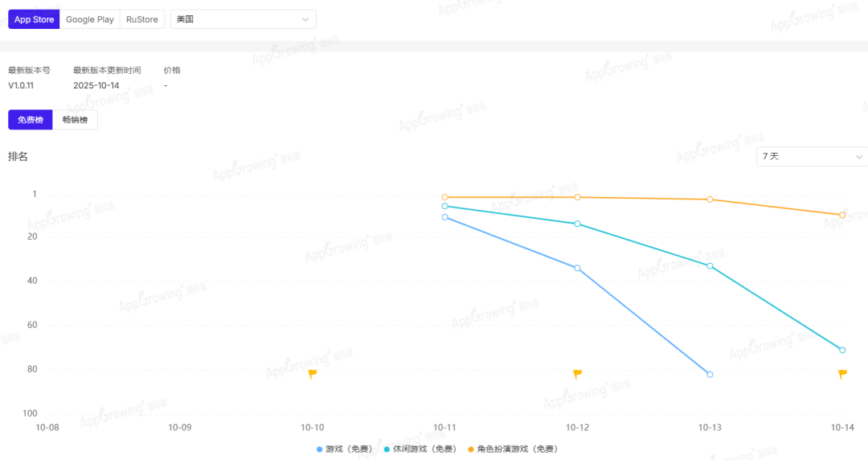Viewport: 868px width, 460px height.
Task: Select the App Store tab
Action: pyautogui.click(x=34, y=19)
